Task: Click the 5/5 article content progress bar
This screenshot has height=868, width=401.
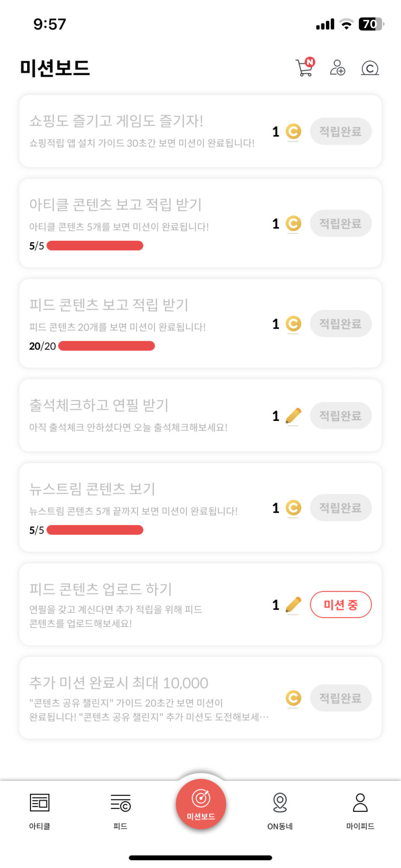Action: tap(95, 246)
